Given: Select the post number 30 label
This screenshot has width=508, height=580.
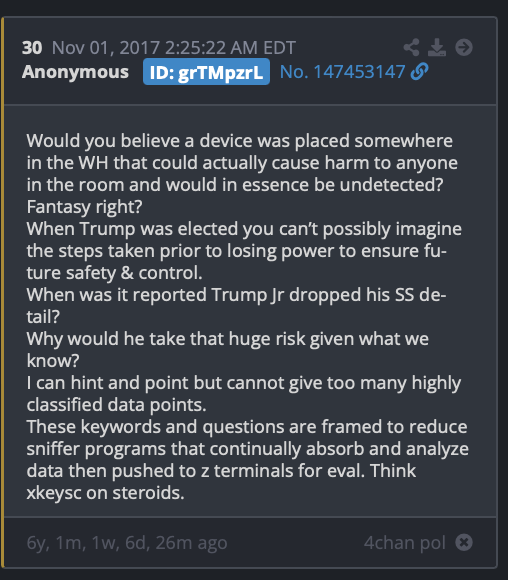Looking at the screenshot, I should point(32,48).
